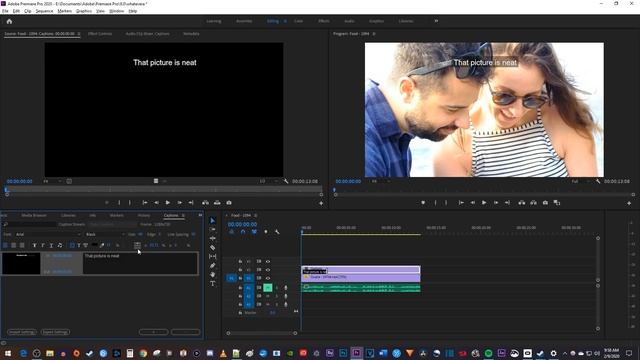Toggle V2 track output eye

268,270
